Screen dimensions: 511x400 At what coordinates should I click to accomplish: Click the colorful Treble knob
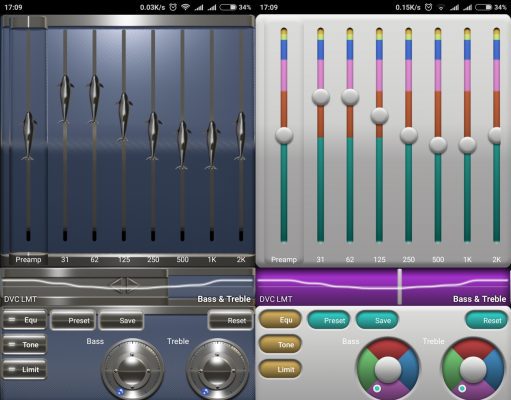coord(473,369)
